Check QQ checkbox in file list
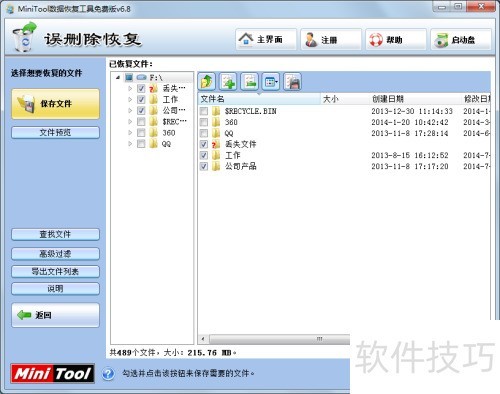 [x=204, y=133]
